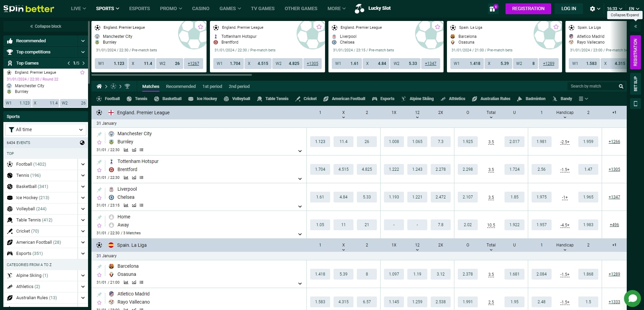Viewport: 644px width, 310px height.
Task: Click the settings gear icon
Action: (592, 9)
